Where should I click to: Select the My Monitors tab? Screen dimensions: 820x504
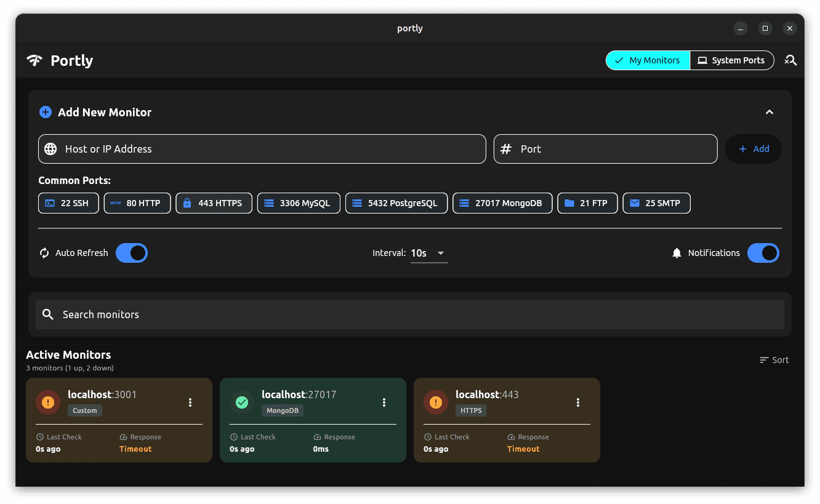tap(648, 60)
